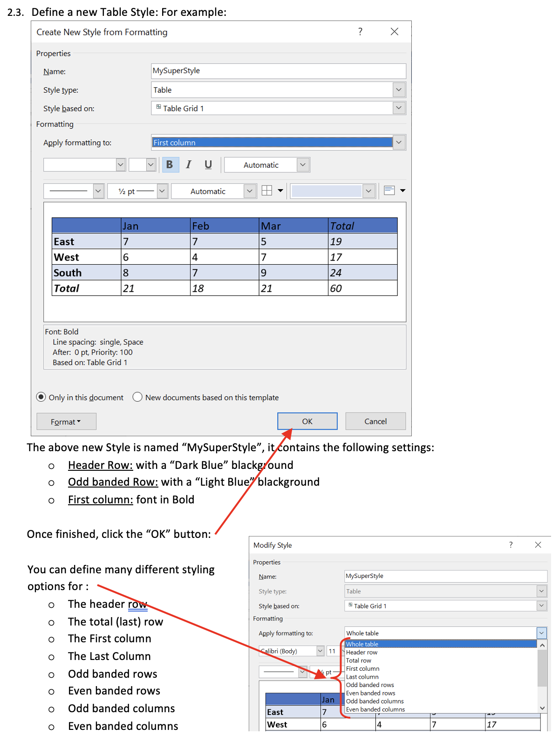Apply Underline with the U icon
Image resolution: width=559 pixels, height=756 pixels.
pos(208,165)
